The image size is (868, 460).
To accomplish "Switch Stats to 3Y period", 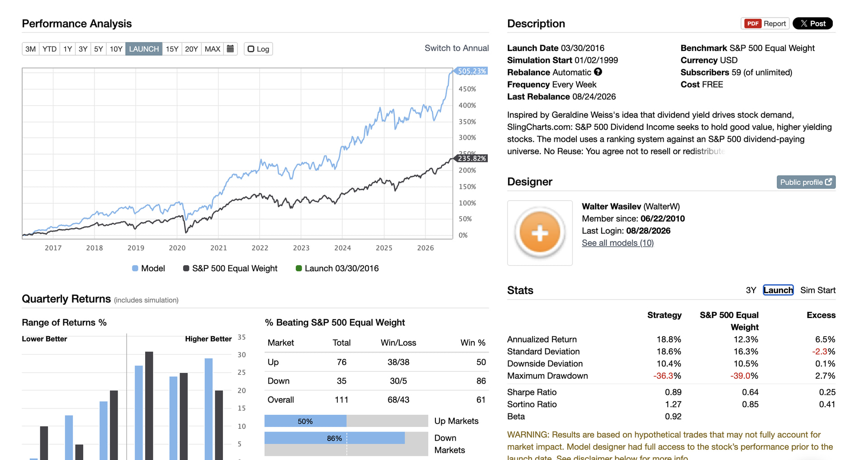I will click(751, 290).
